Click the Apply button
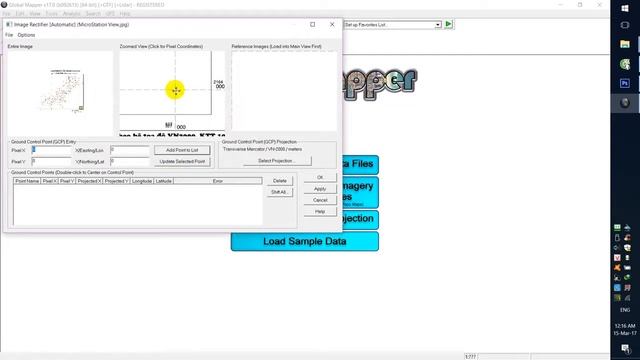 (320, 189)
